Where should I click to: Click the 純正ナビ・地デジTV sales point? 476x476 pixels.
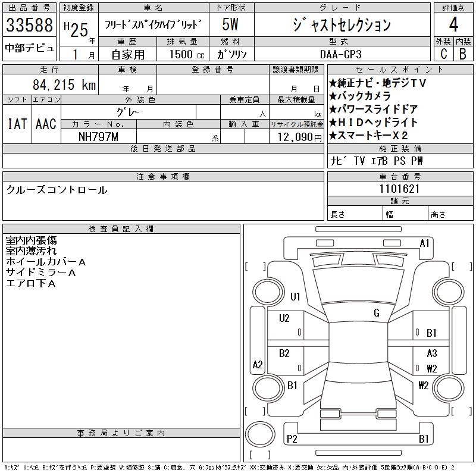coord(378,83)
